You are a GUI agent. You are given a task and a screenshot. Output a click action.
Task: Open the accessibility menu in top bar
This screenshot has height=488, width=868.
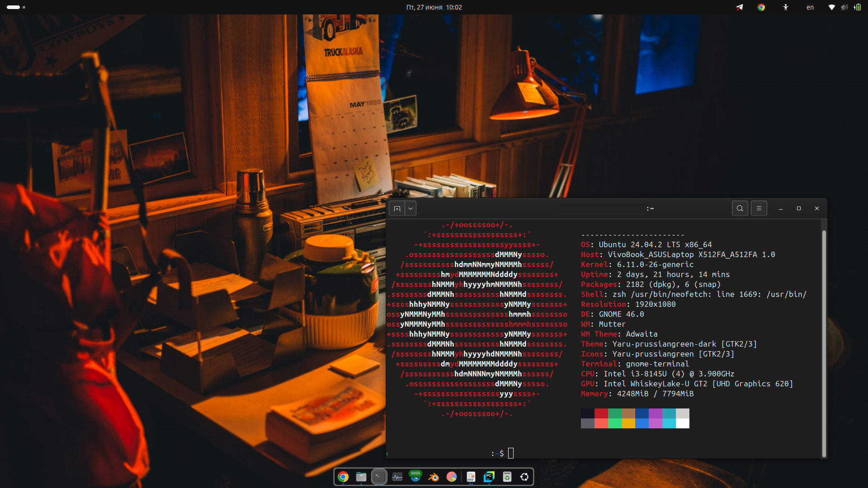tap(786, 7)
